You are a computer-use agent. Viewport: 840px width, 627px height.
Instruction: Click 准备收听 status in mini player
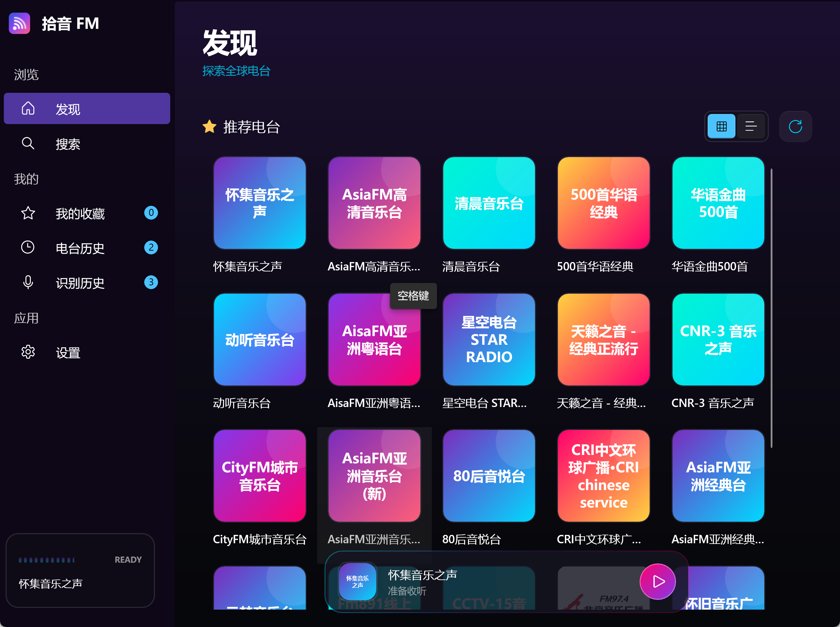[407, 591]
